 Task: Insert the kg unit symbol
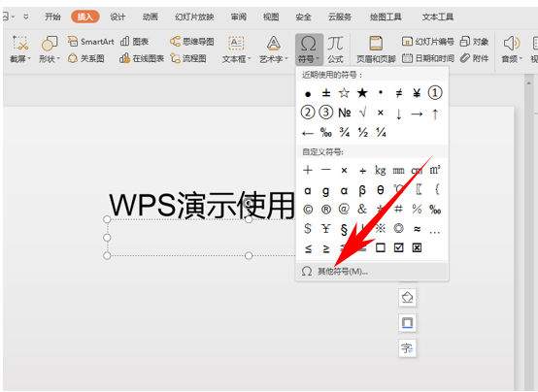380,170
